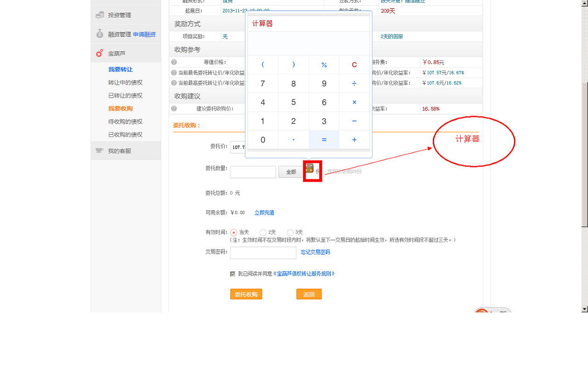Click the 我的客服 handshake icon
The height and width of the screenshot is (368, 588).
coord(99,150)
